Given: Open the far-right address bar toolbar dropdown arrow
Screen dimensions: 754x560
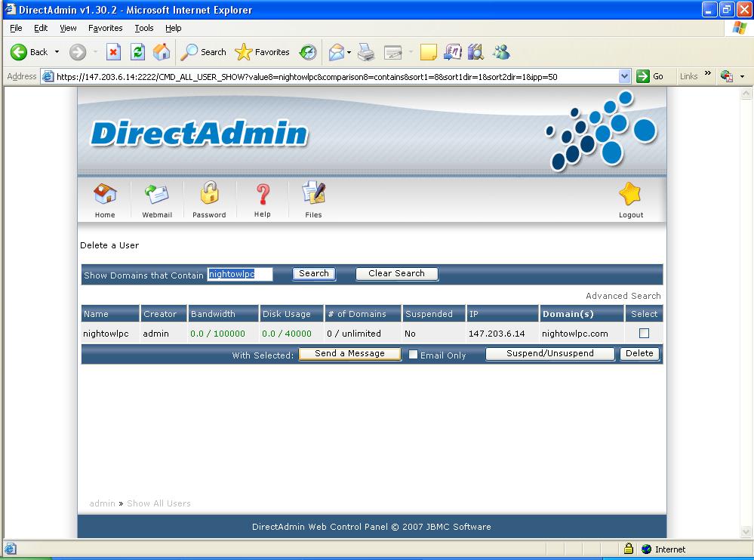Looking at the screenshot, I should pos(742,76).
